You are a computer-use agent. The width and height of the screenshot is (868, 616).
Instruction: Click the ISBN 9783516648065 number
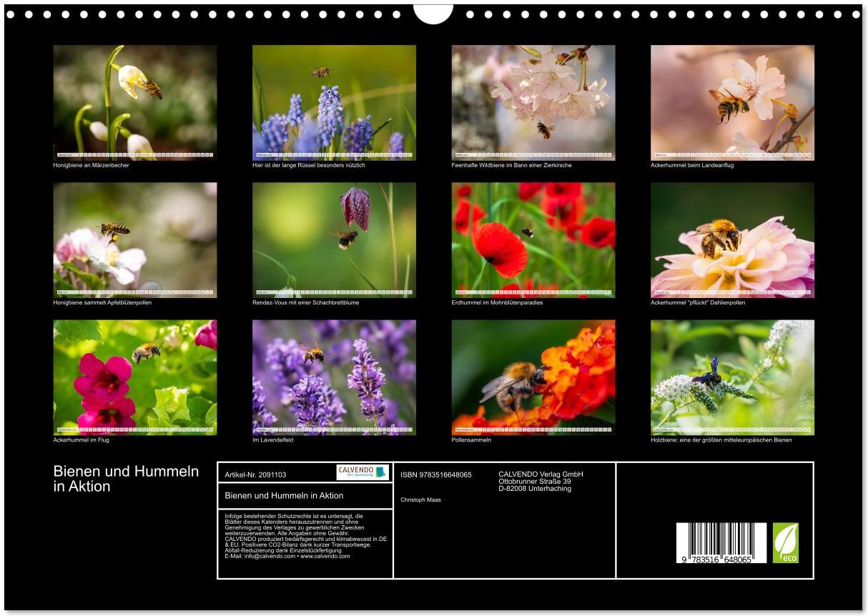[436, 475]
